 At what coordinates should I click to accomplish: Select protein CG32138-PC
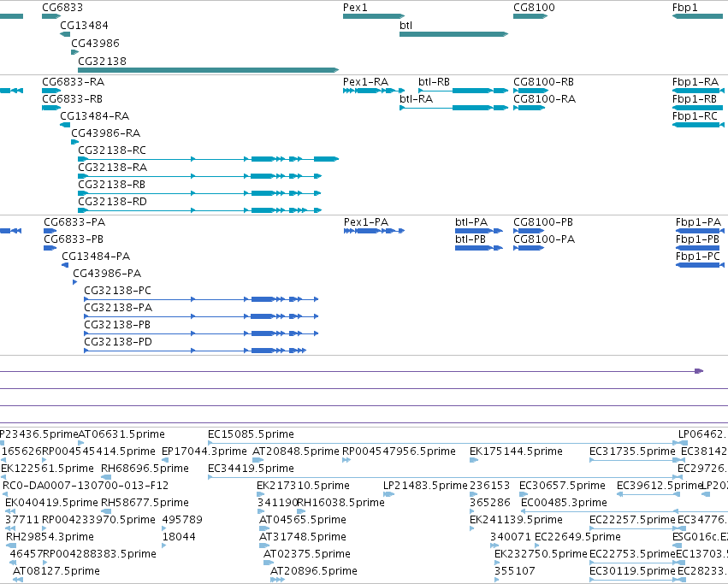pyautogui.click(x=201, y=299)
